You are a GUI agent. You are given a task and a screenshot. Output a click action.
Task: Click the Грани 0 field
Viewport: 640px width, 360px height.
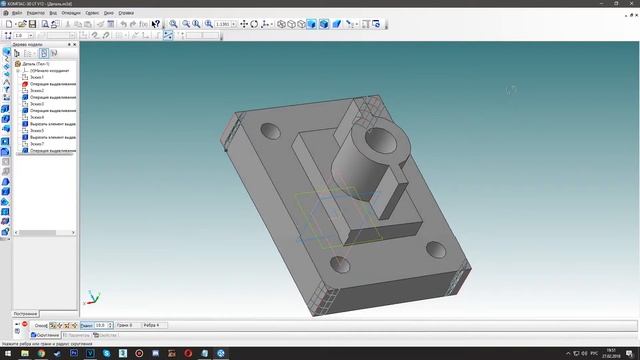(x=127, y=325)
